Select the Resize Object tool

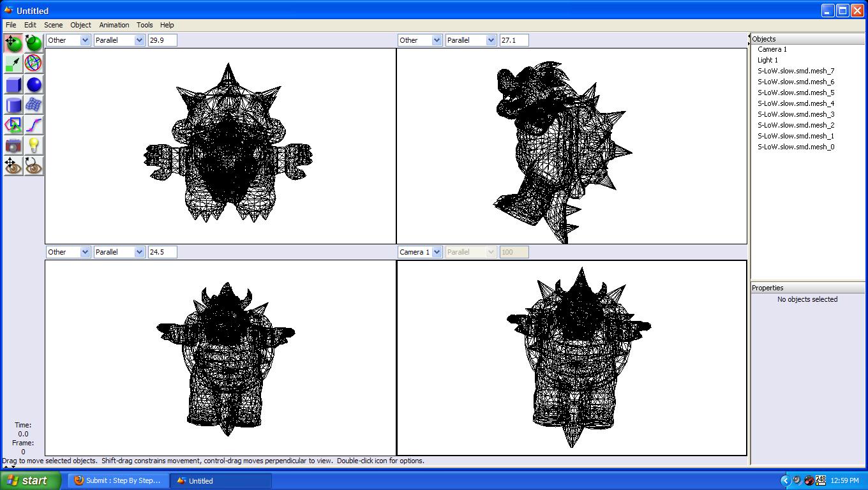coord(13,64)
